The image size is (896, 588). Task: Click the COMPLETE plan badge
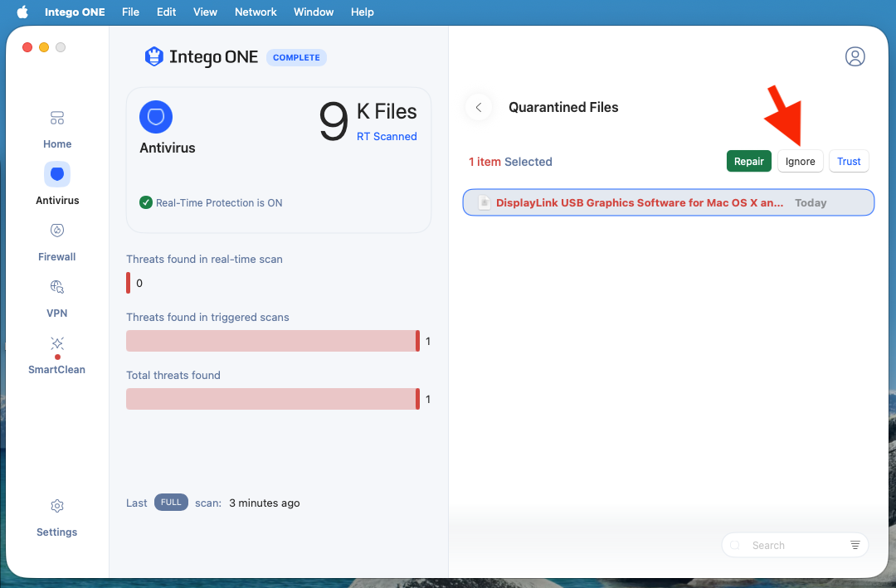[296, 57]
